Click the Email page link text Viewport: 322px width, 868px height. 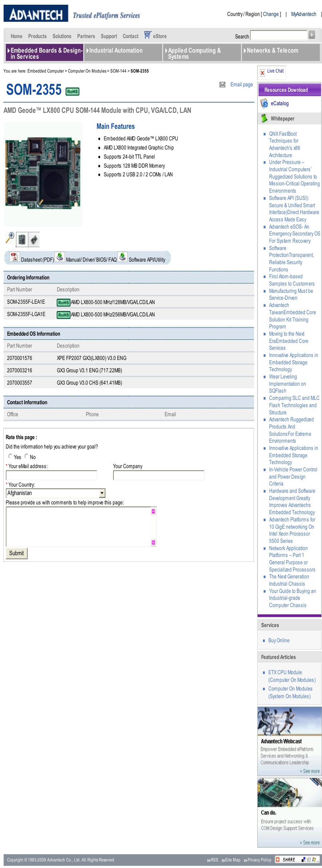242,85
